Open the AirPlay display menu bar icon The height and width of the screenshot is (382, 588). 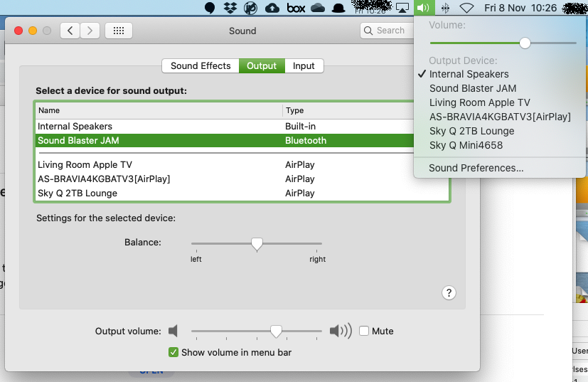coord(402,8)
